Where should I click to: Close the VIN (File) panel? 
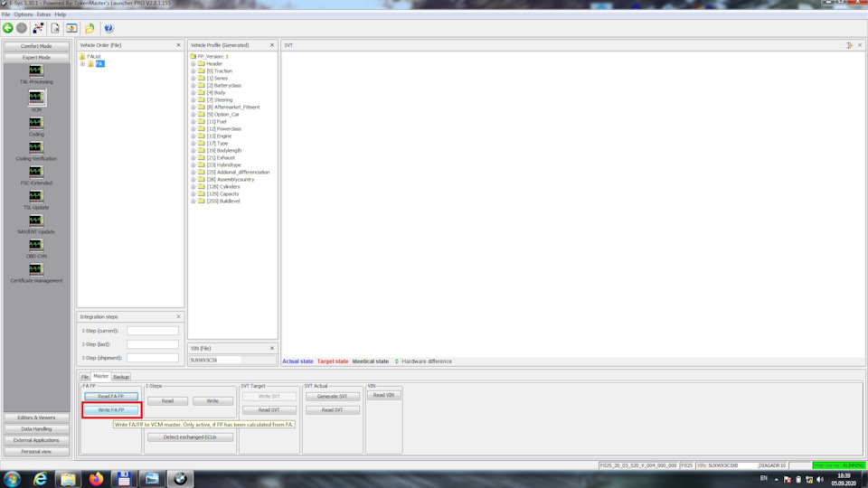point(272,349)
